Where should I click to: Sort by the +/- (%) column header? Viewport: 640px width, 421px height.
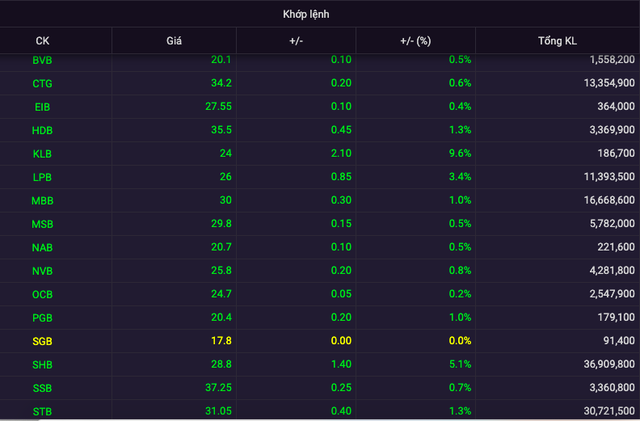pyautogui.click(x=418, y=41)
